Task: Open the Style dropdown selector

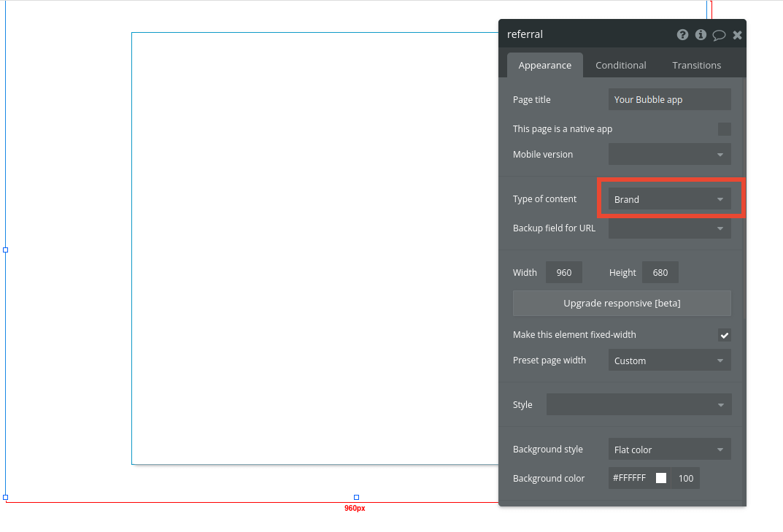Action: coord(639,404)
